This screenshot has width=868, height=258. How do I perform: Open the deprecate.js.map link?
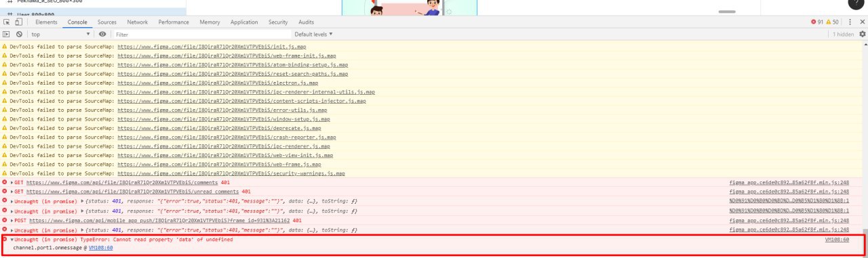pos(219,128)
